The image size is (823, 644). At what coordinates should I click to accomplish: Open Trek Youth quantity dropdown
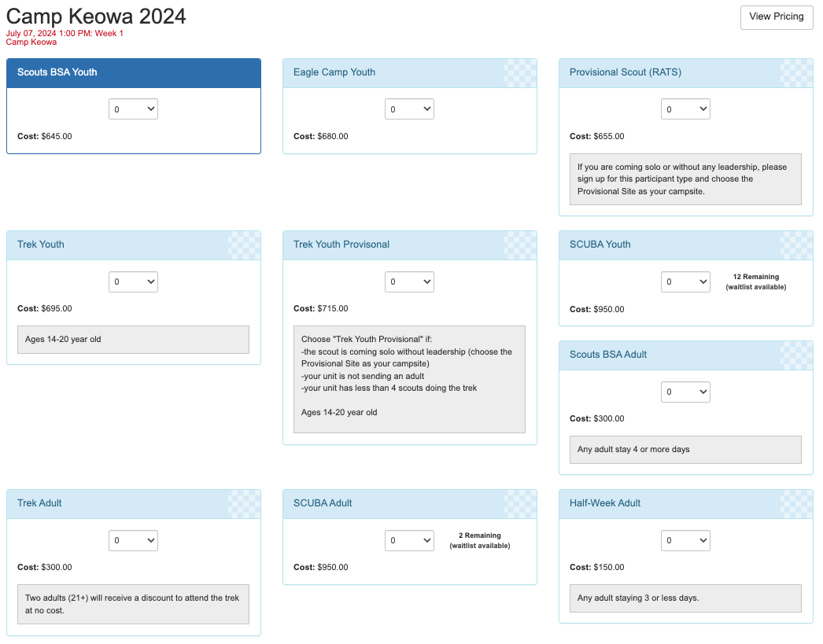point(133,282)
